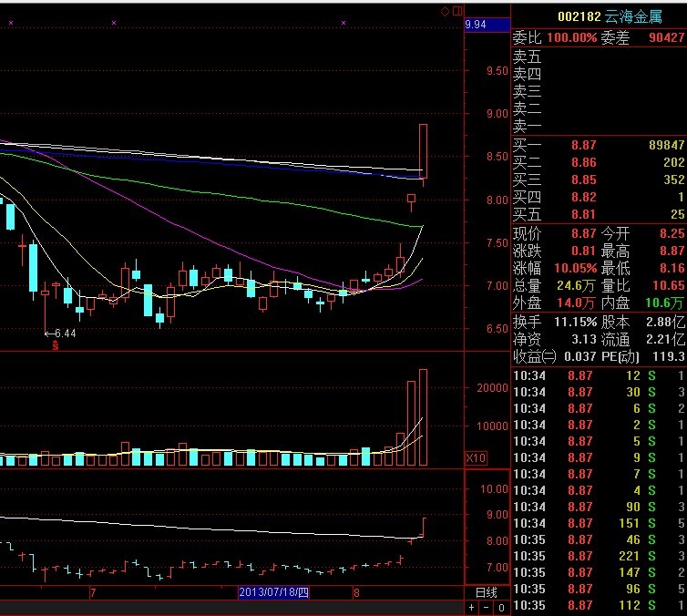
Task: Click the latest tall red limit-up candlestick
Action: 423,152
